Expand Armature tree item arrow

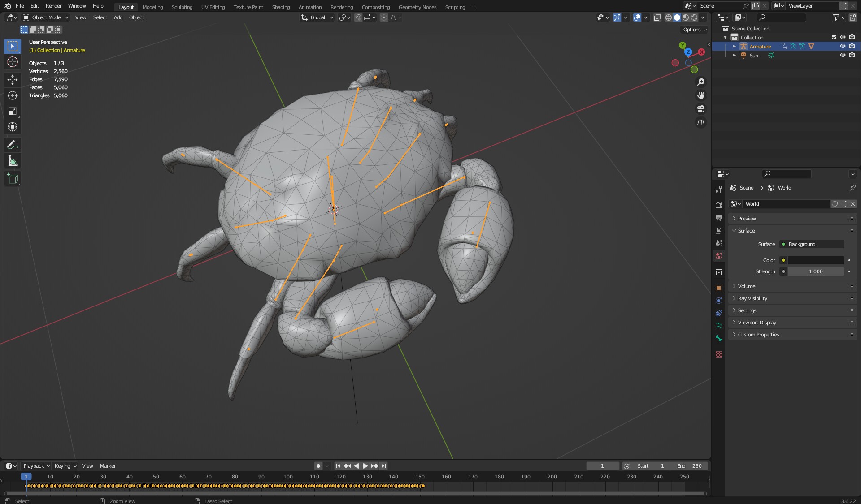click(x=735, y=46)
